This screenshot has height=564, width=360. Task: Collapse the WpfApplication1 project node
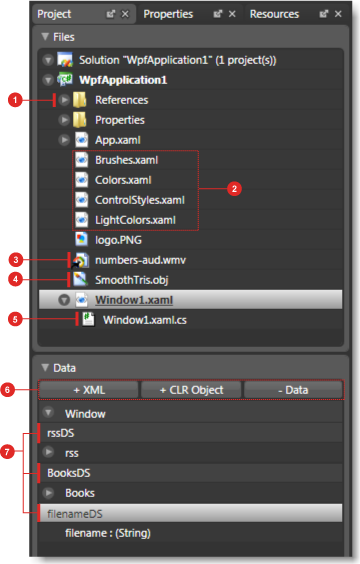tap(48, 79)
